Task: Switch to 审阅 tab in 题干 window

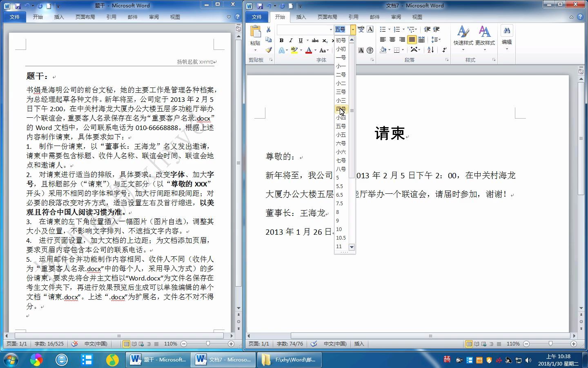Action: 154,17
